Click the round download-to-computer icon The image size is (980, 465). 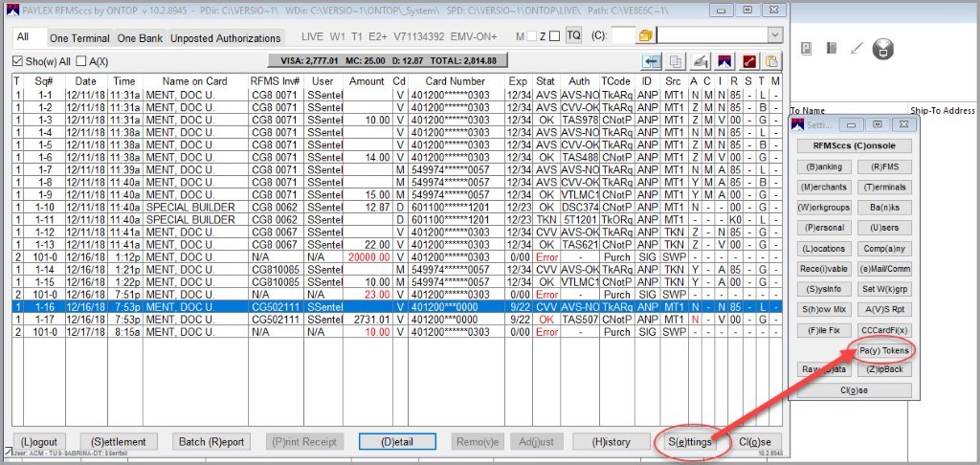884,49
